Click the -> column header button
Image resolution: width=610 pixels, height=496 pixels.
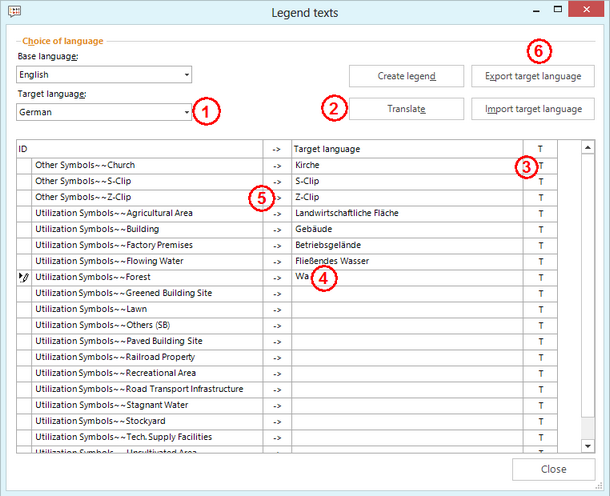(277, 149)
